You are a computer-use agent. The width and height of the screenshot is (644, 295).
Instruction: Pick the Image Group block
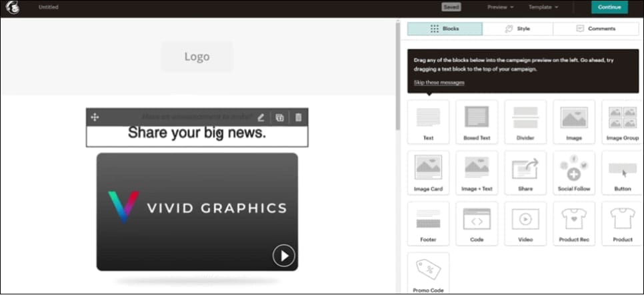pyautogui.click(x=622, y=118)
